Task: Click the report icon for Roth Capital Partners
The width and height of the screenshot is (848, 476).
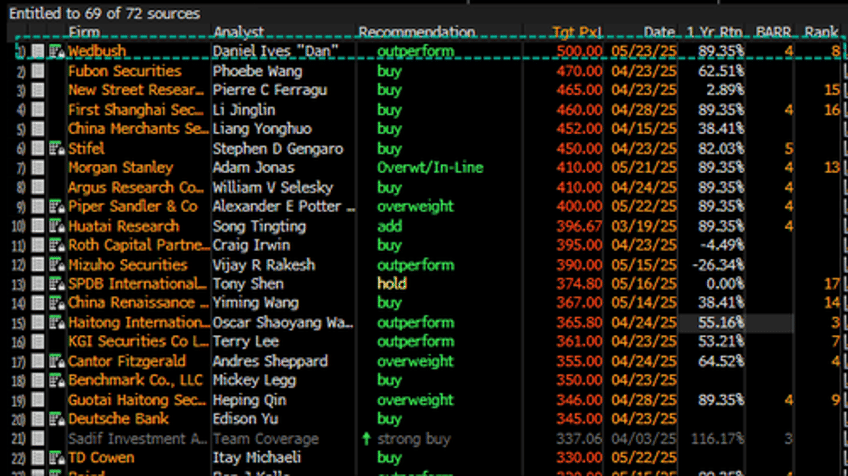Action: pyautogui.click(x=57, y=245)
